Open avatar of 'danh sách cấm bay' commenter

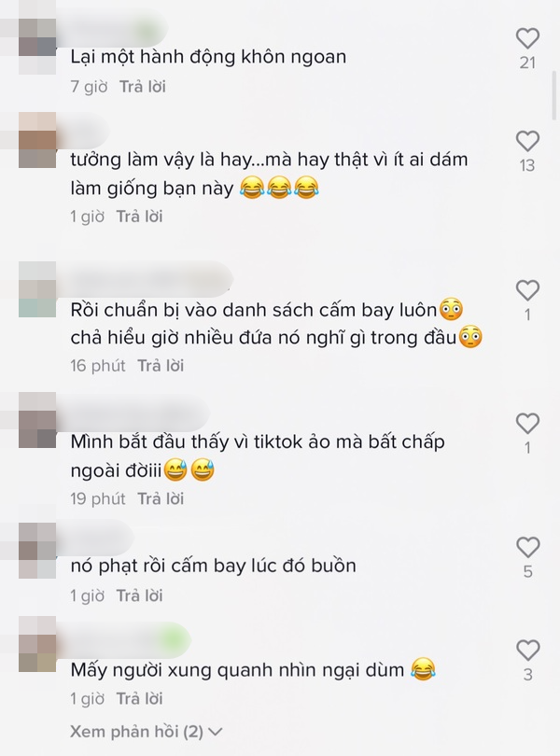click(37, 289)
